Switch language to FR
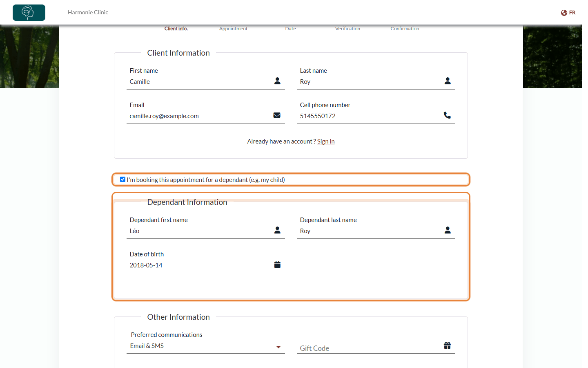 point(572,13)
